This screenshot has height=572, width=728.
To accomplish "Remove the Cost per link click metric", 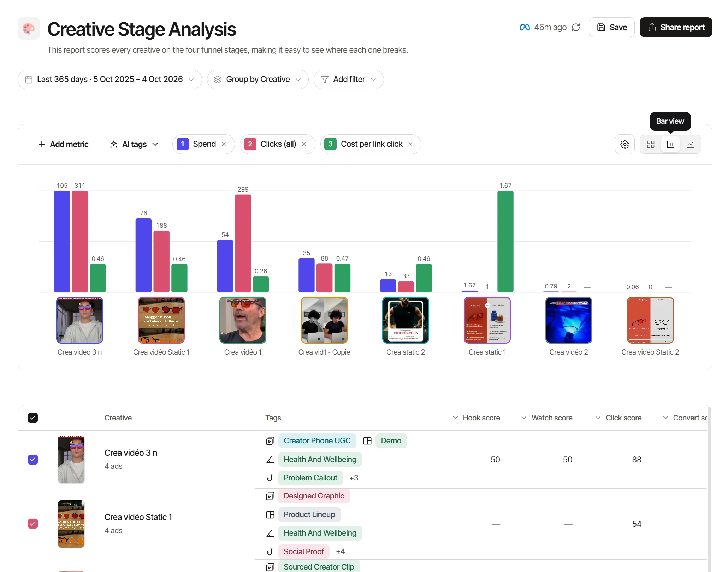I will click(x=410, y=144).
